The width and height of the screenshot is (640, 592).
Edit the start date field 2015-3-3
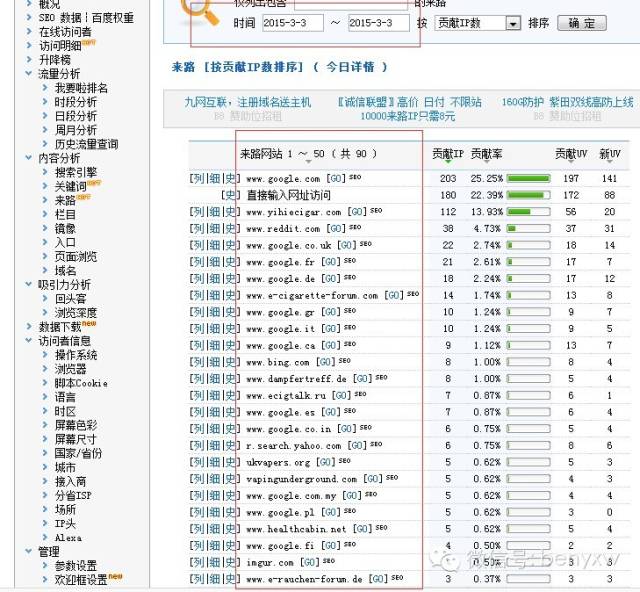pos(293,23)
